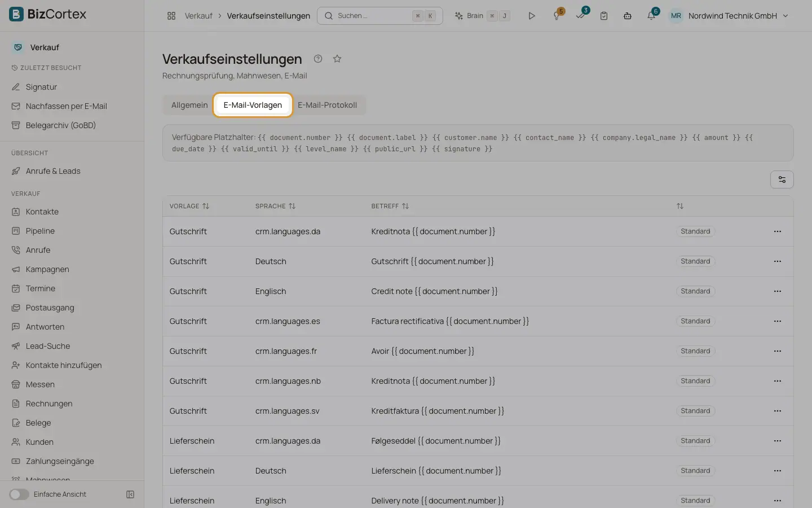The image size is (812, 508).
Task: Click the BizCortex logo
Action: point(48,14)
